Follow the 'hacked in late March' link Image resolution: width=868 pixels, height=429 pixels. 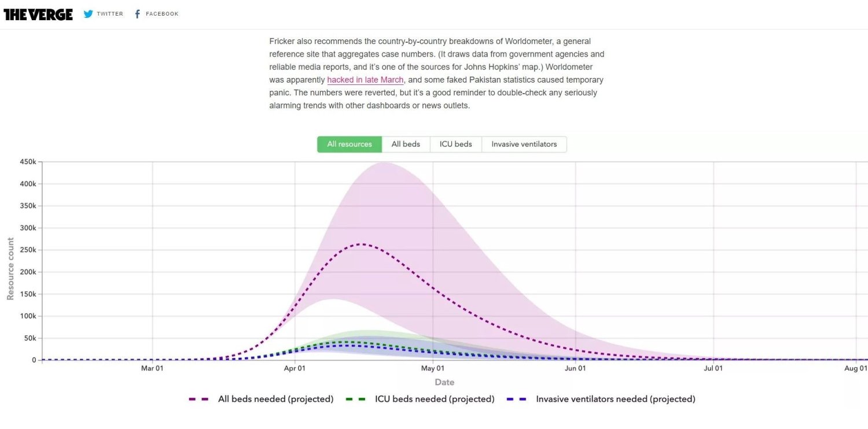pyautogui.click(x=365, y=80)
